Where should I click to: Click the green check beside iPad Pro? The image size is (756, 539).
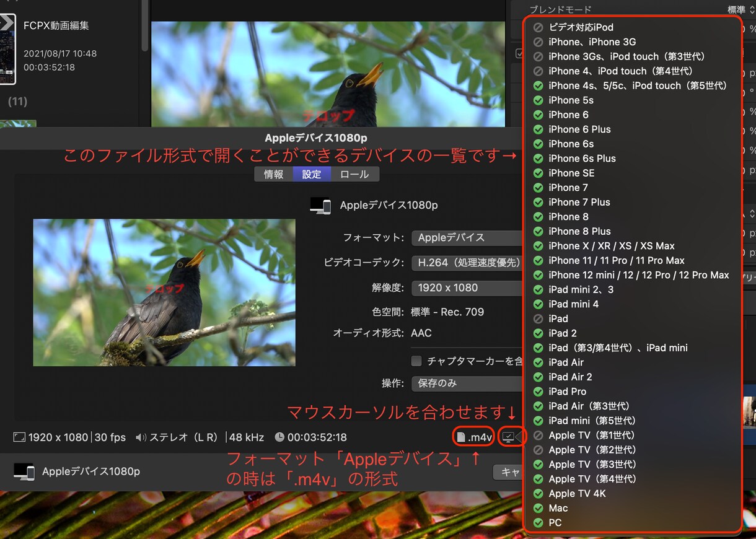[538, 392]
